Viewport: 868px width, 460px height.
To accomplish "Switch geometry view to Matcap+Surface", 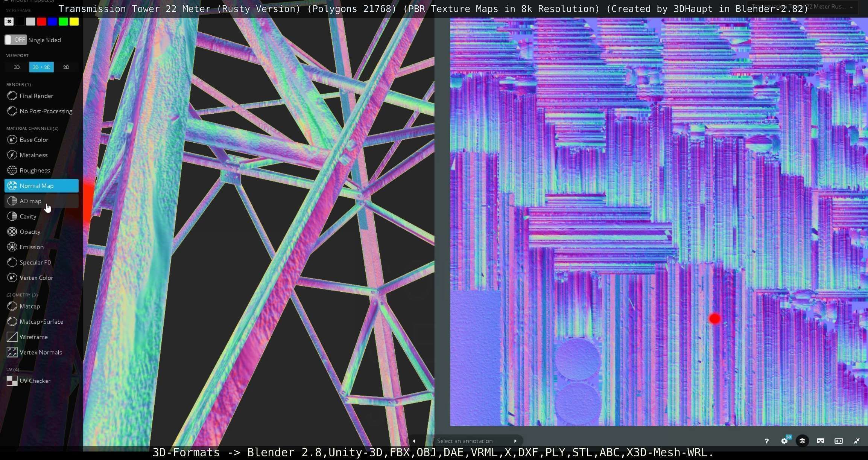I will (x=41, y=322).
